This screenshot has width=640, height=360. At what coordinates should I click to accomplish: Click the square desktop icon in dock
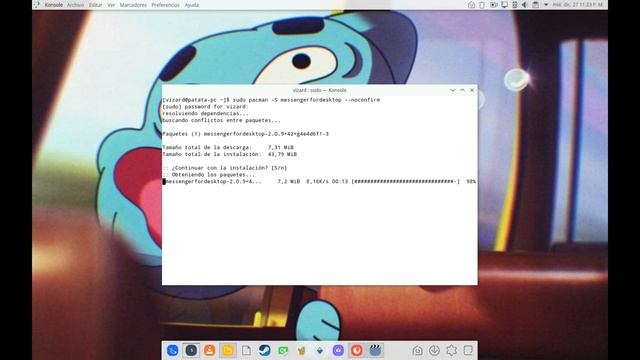(468, 350)
